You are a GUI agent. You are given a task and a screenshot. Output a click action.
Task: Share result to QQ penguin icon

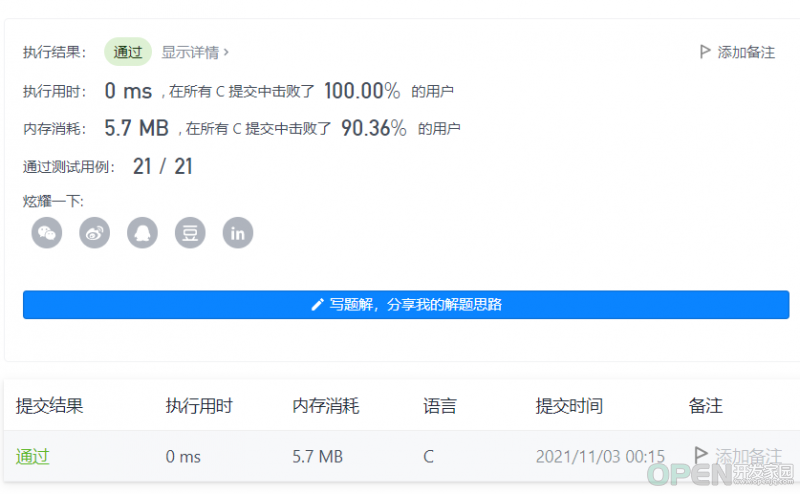[142, 233]
